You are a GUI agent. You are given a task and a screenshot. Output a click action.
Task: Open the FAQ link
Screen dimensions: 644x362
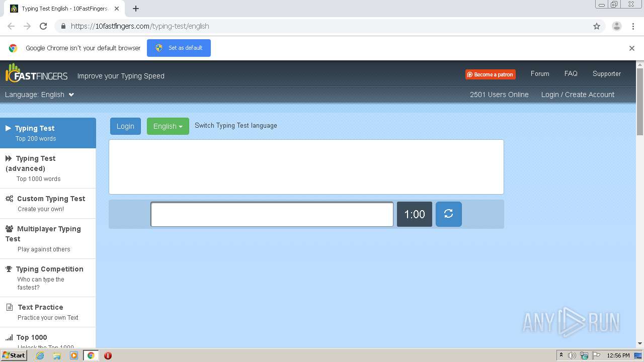point(571,73)
